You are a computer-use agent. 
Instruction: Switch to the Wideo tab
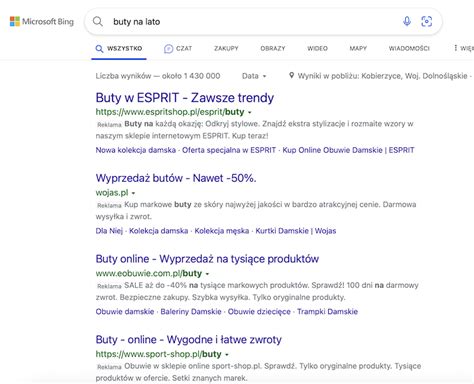pos(317,49)
